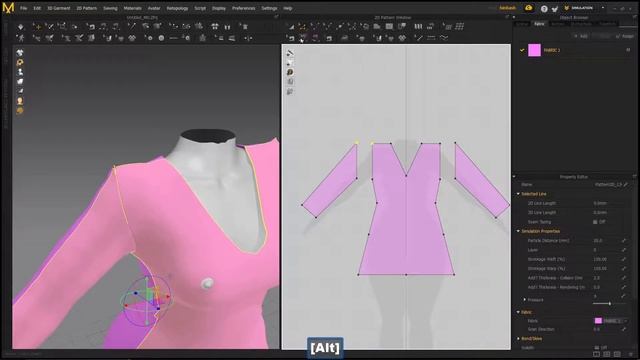Click the avatar display icon in 3D viewport sidebar
The width and height of the screenshot is (640, 360).
tap(20, 72)
